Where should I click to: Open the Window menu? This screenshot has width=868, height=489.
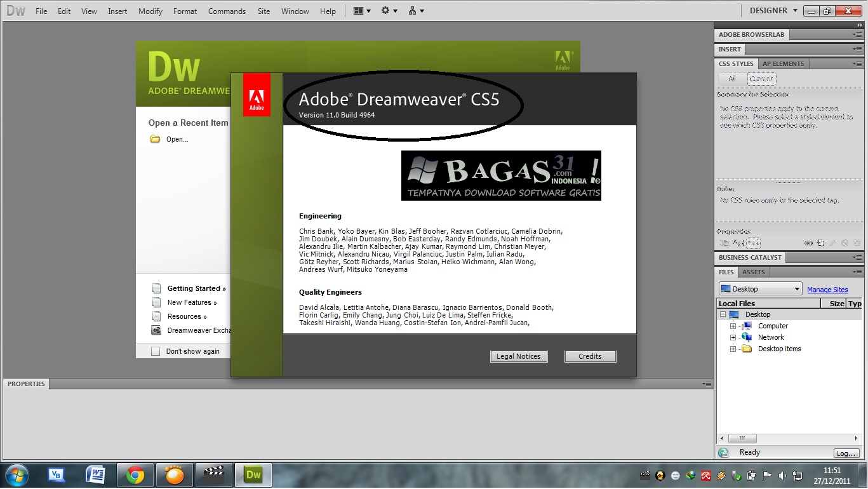(x=295, y=11)
